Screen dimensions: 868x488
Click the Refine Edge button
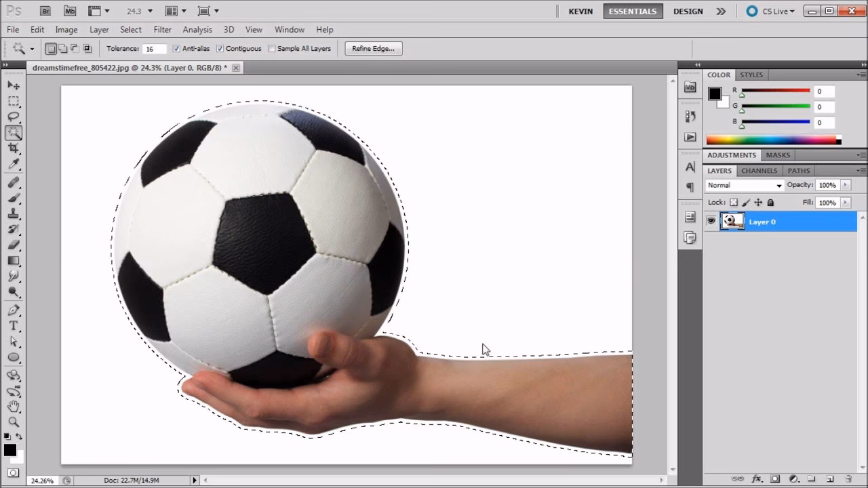[373, 48]
